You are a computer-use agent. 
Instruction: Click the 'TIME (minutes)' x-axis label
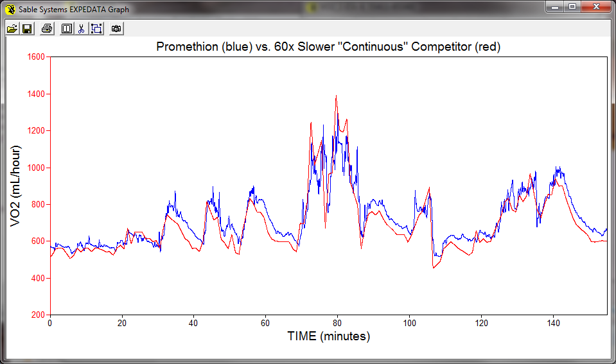pos(329,336)
